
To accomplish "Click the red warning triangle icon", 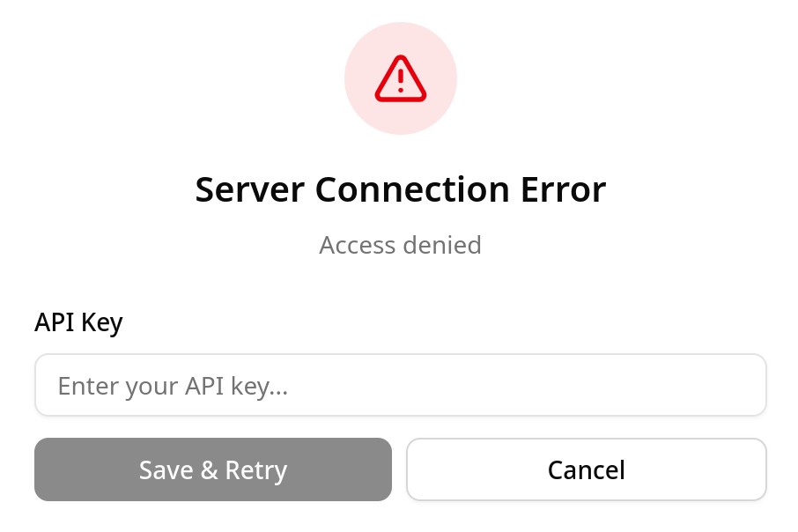I will pyautogui.click(x=401, y=78).
